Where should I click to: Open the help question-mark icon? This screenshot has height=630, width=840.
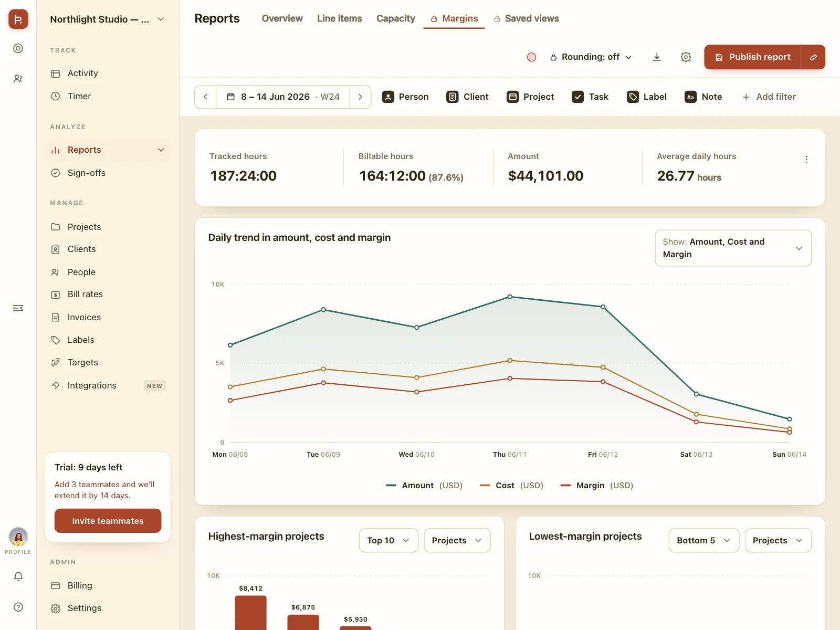(x=18, y=607)
